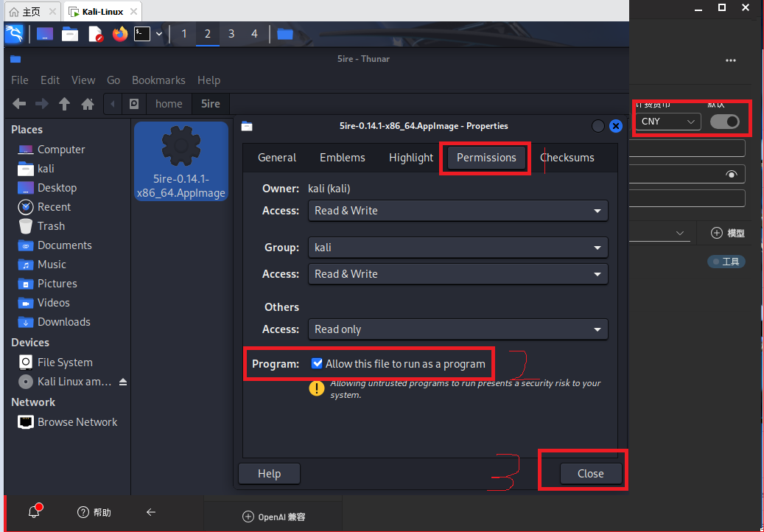Viewport: 764px width, 532px height.
Task: Expand the Group dropdown showing kali
Action: pyautogui.click(x=458, y=248)
